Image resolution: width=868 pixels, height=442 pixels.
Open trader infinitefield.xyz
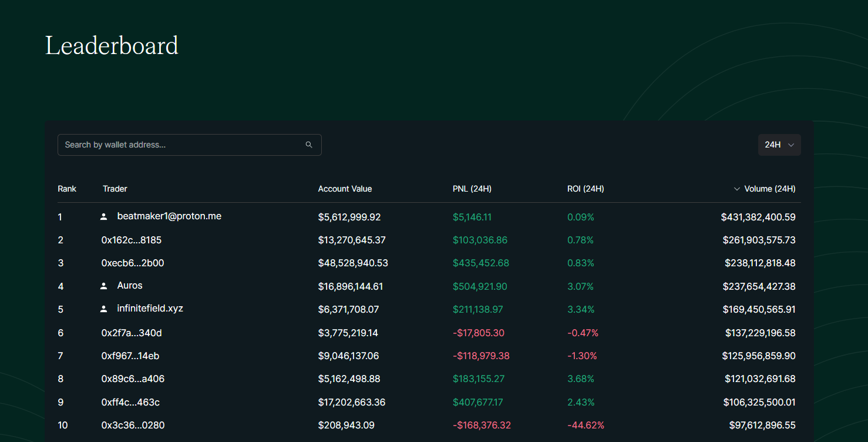(150, 309)
